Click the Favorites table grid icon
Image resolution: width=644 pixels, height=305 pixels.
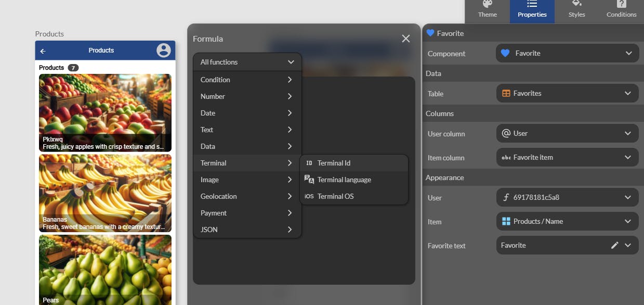(x=506, y=93)
